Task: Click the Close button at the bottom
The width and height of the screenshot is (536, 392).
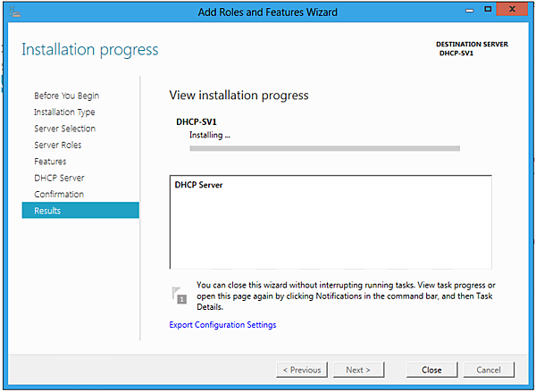Action: [x=431, y=370]
